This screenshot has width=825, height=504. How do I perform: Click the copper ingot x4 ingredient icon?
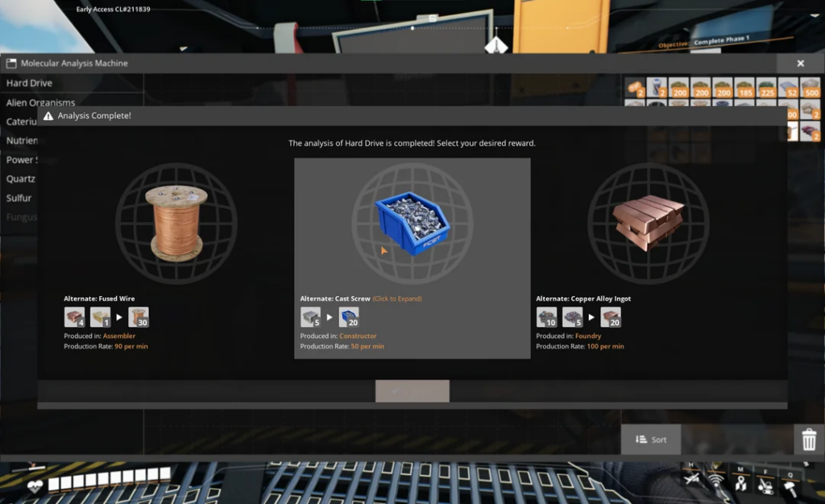pos(74,317)
